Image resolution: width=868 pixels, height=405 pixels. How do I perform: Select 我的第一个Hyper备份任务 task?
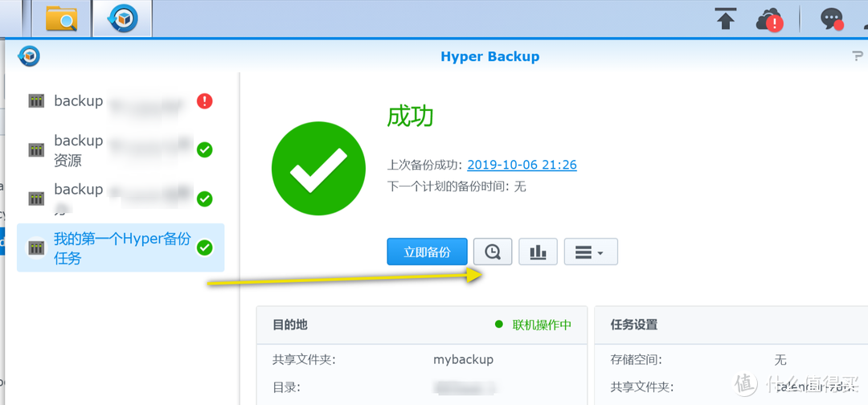121,247
